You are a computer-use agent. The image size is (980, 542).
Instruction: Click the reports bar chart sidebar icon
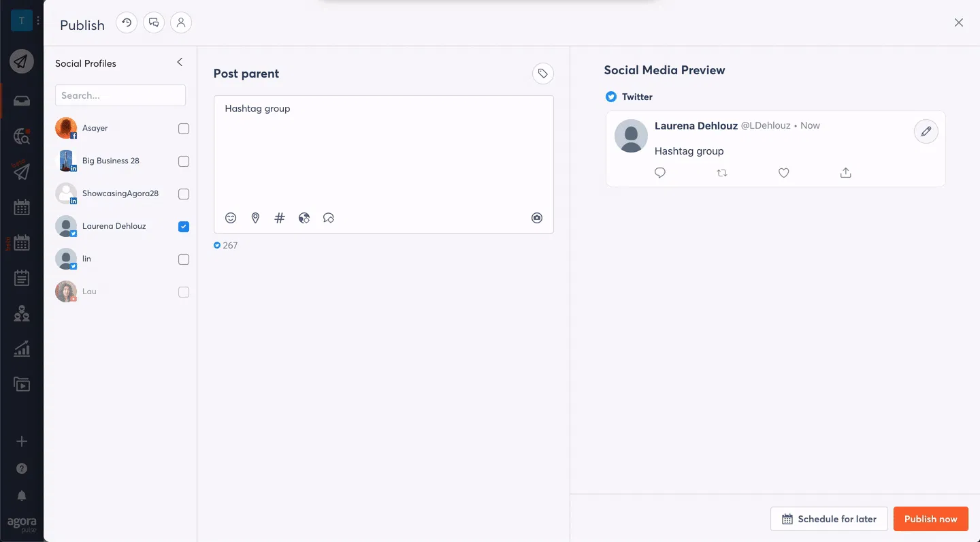click(22, 349)
